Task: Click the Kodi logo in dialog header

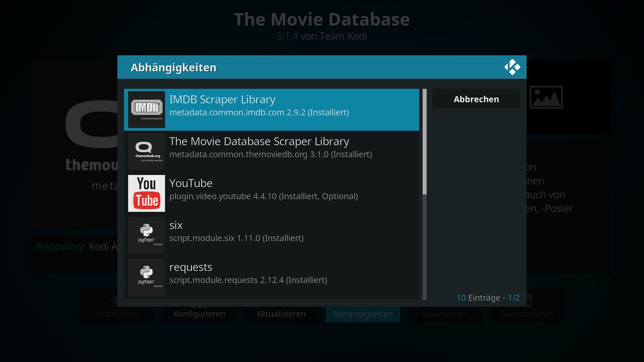Action: [512, 67]
